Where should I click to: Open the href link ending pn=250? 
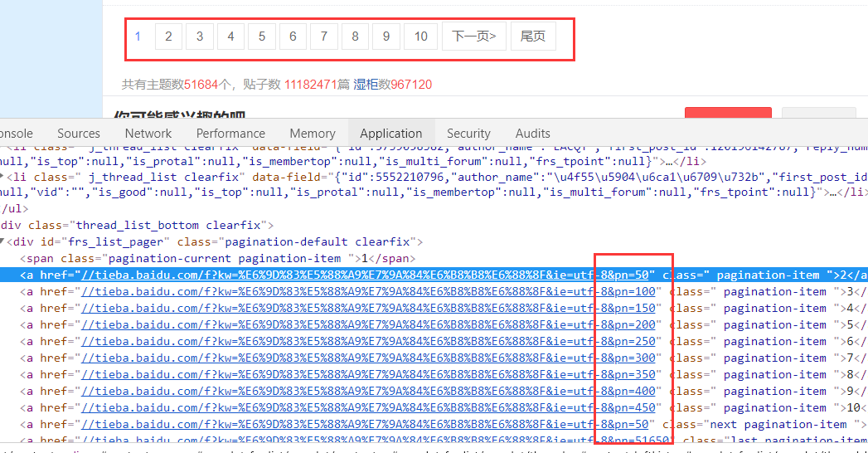(368, 342)
